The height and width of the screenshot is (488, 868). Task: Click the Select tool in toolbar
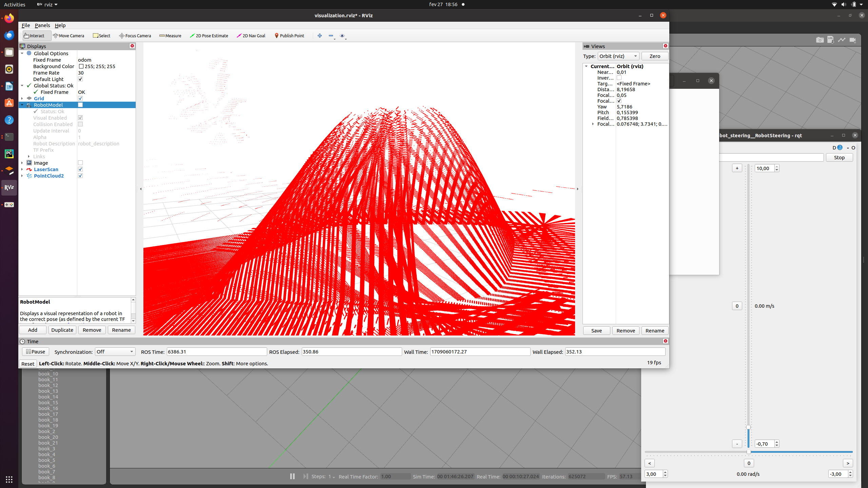[102, 36]
